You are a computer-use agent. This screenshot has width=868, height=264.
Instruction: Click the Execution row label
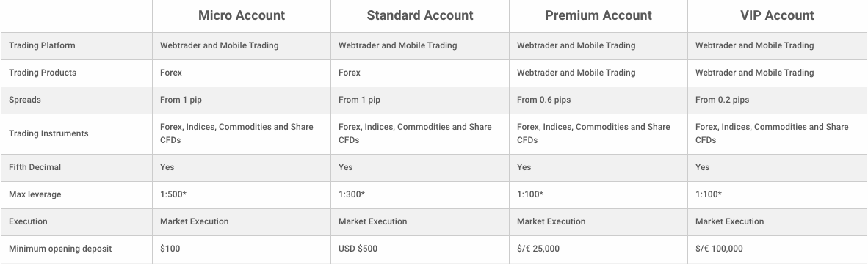pos(28,221)
